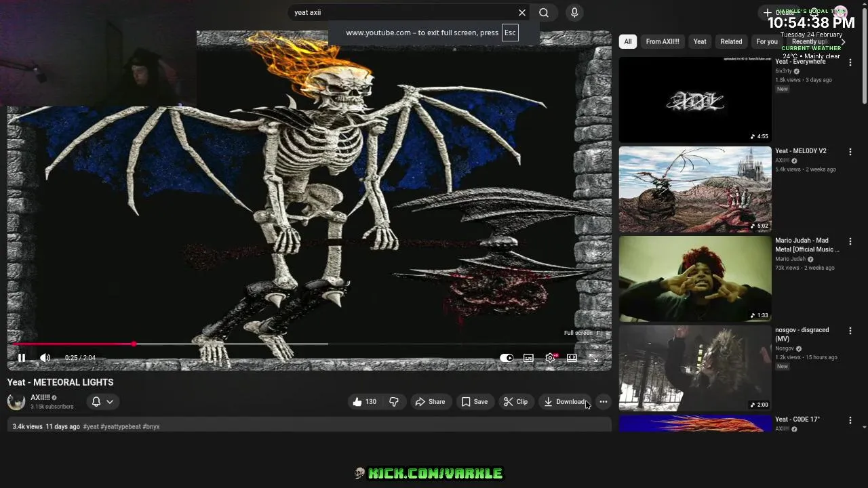The height and width of the screenshot is (488, 868).
Task: Click the Share button
Action: [x=431, y=402]
